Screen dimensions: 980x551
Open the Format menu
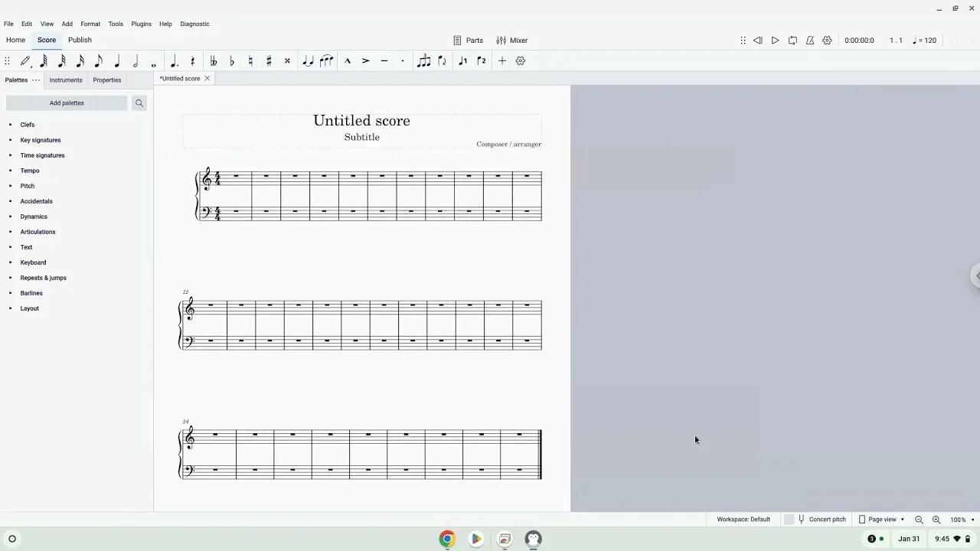(90, 24)
